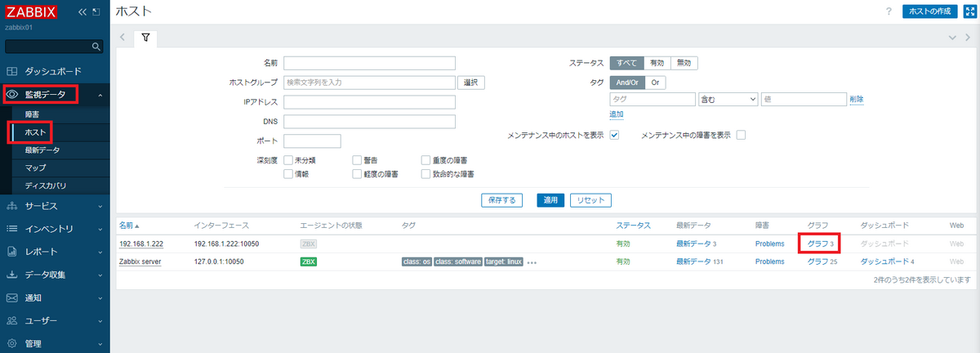Click the green ZBX agent status badge
Viewport: 980px width, 353px height.
coord(309,261)
